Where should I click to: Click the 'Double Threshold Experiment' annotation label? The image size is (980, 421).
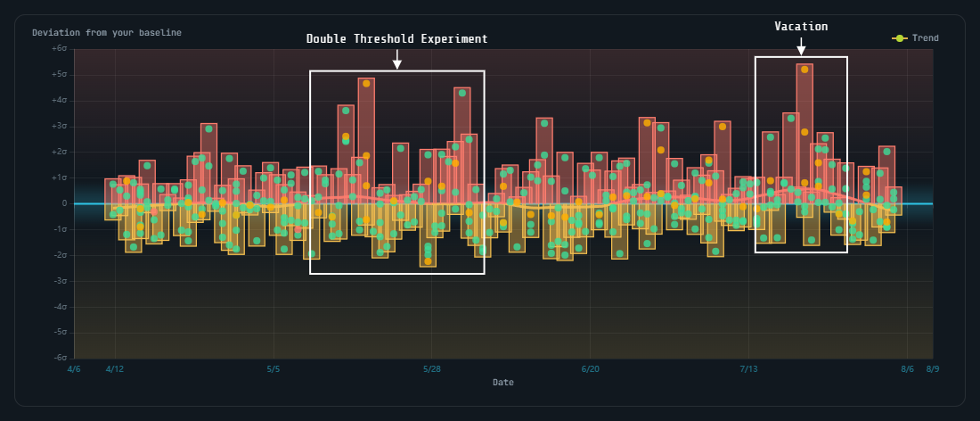(396, 38)
